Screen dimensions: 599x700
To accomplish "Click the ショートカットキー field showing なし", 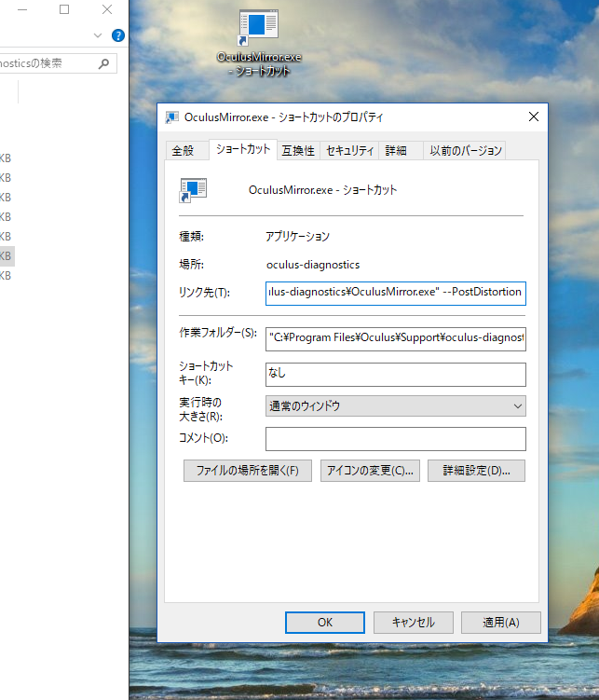I will pos(396,374).
